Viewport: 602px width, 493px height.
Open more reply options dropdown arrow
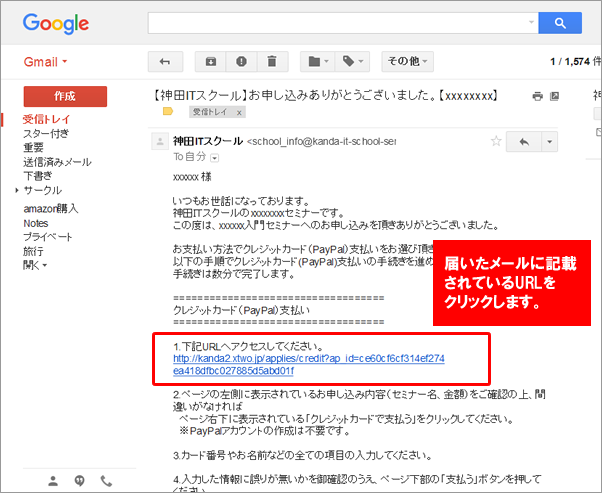point(549,142)
